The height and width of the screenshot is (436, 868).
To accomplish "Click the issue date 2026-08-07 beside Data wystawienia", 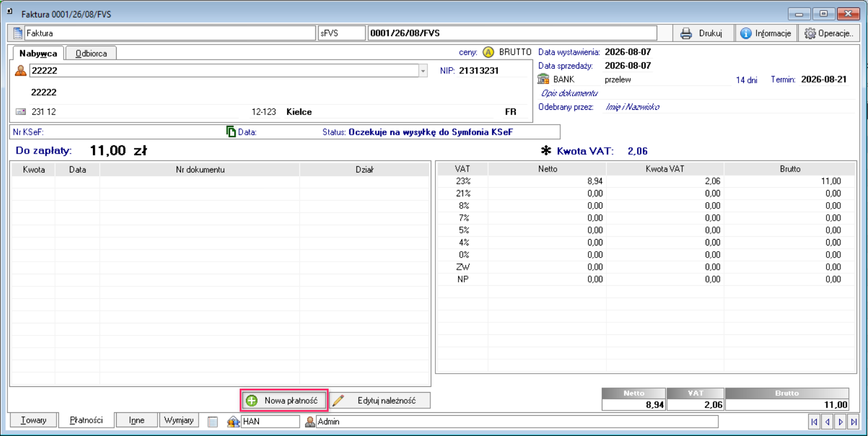I will pyautogui.click(x=628, y=52).
